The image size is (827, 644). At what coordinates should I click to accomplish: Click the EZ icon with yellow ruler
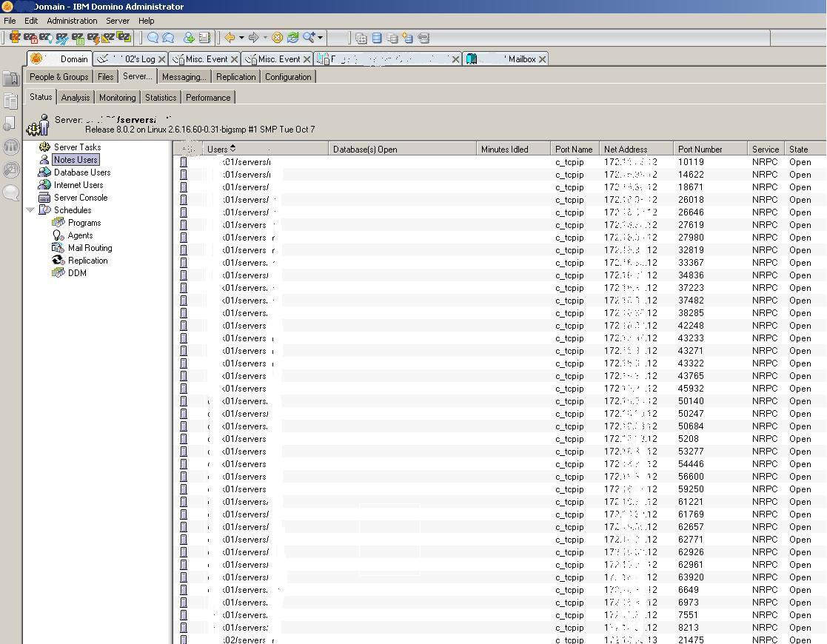click(x=109, y=38)
